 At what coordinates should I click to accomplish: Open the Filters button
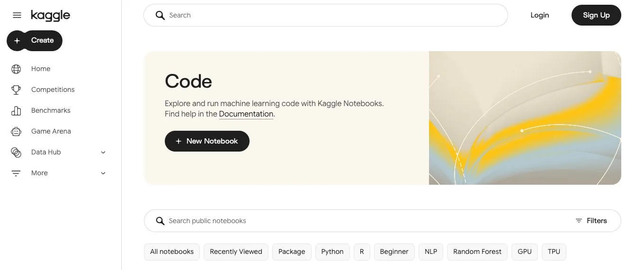(x=591, y=221)
